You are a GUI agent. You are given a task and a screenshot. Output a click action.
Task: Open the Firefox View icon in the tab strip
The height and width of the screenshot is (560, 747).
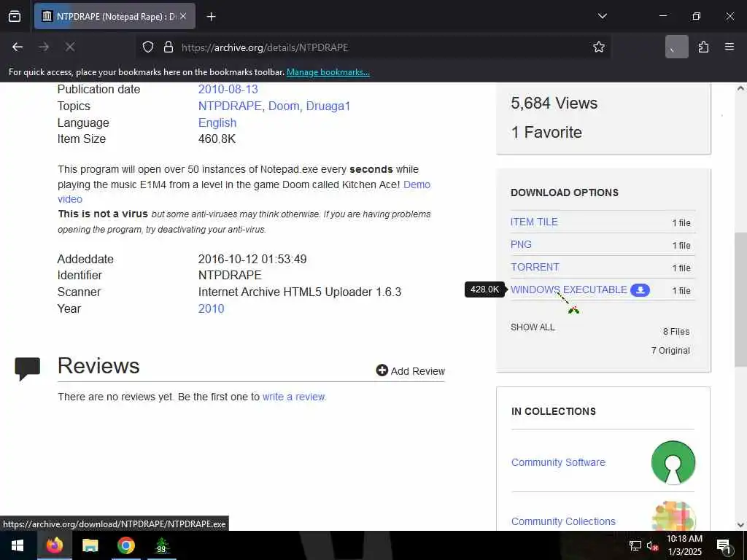click(15, 17)
